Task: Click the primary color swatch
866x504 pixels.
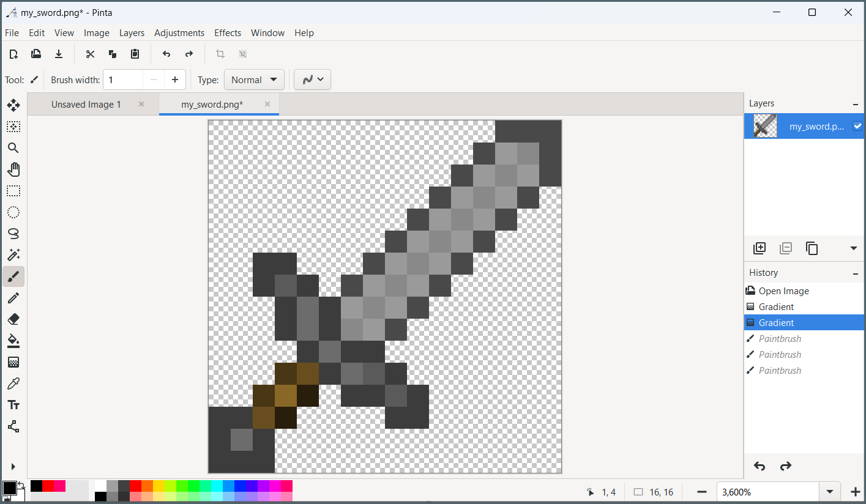Action: point(9,488)
